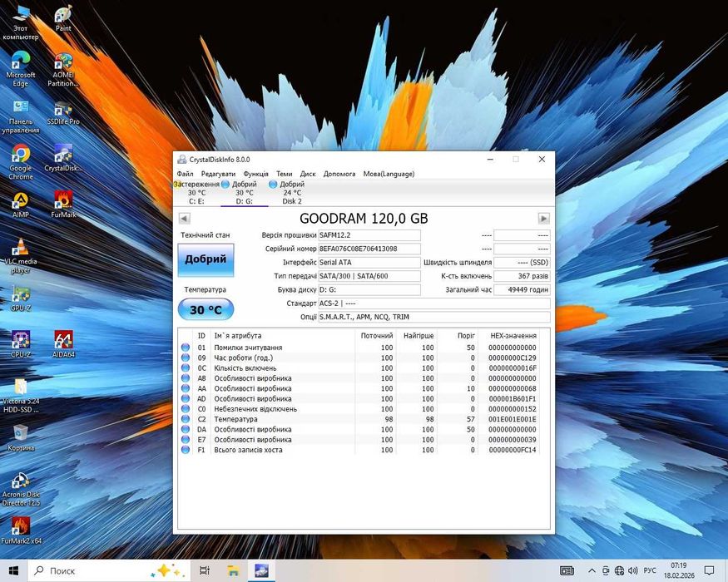
Task: Click the previous disk arrow button
Action: pyautogui.click(x=185, y=218)
